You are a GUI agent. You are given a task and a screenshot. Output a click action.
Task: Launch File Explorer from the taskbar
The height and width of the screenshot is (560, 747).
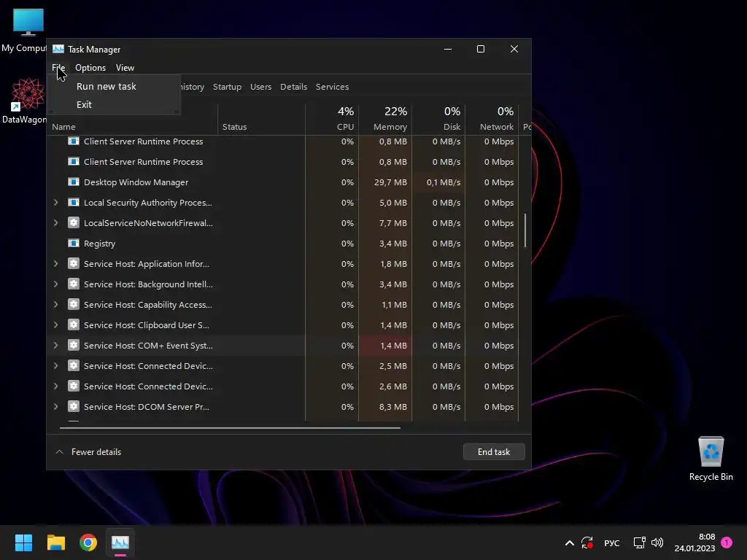(55, 542)
